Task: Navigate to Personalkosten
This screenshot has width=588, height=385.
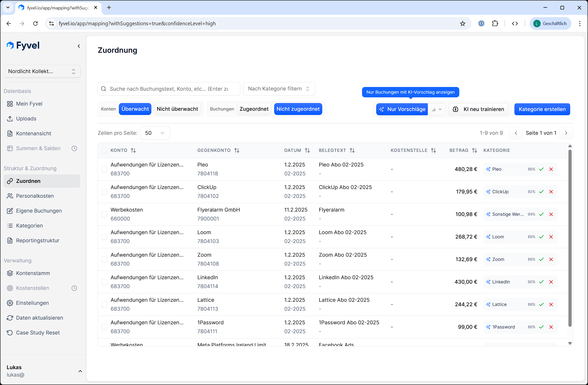Action: click(42, 196)
